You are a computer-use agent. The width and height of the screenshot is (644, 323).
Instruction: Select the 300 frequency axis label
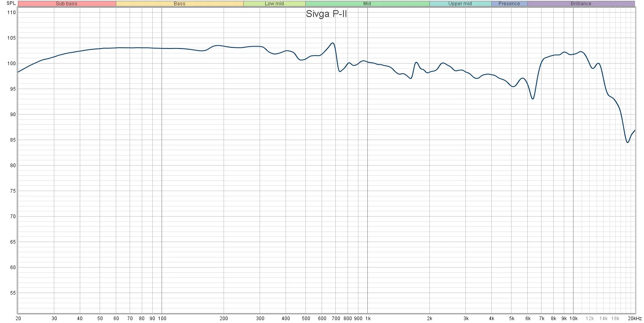[x=260, y=319]
